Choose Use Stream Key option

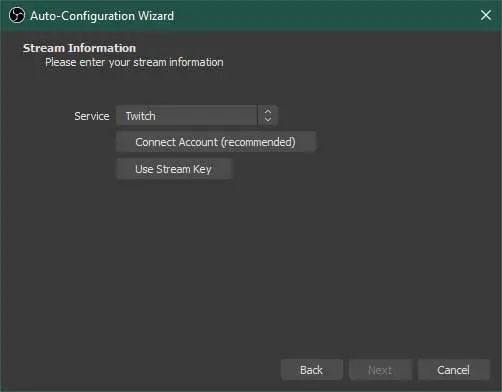click(x=174, y=169)
